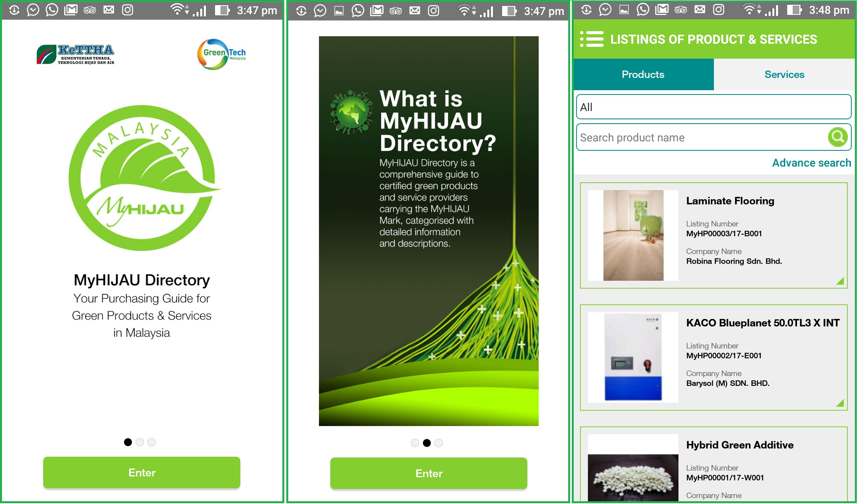
Task: Tap the green search magnifier icon
Action: point(838,137)
